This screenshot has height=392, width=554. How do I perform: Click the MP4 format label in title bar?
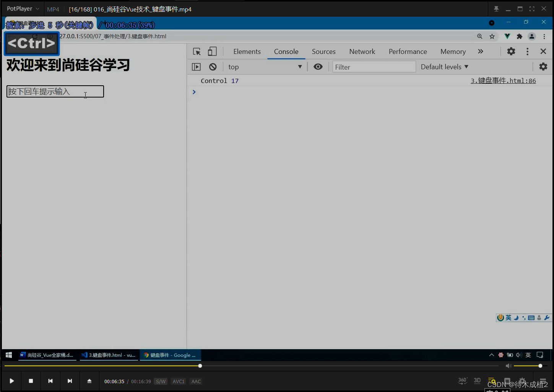(x=53, y=9)
